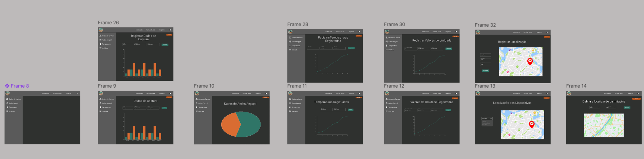This screenshot has width=644, height=159.
Task: Click the red map pin in Frame 32
Action: 530,61
